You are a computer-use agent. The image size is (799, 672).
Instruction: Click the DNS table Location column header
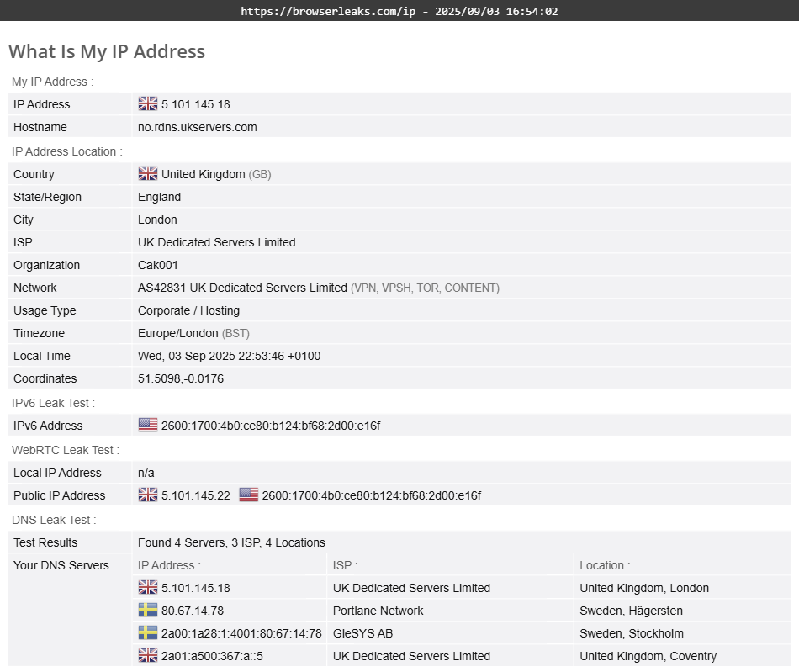pos(605,565)
